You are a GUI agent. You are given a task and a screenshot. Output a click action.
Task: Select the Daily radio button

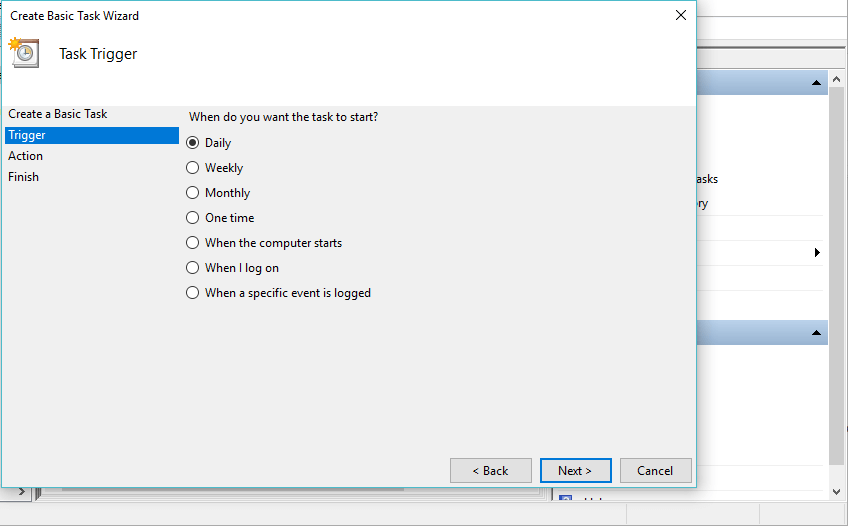click(193, 143)
